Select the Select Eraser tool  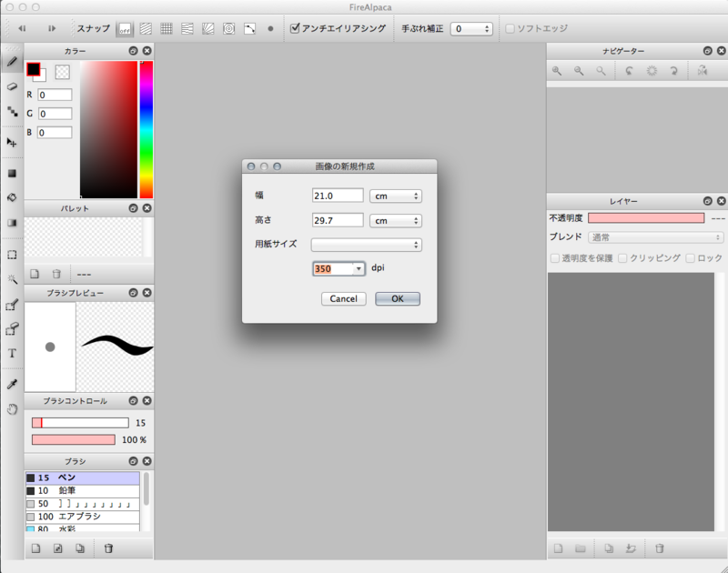pos(12,328)
